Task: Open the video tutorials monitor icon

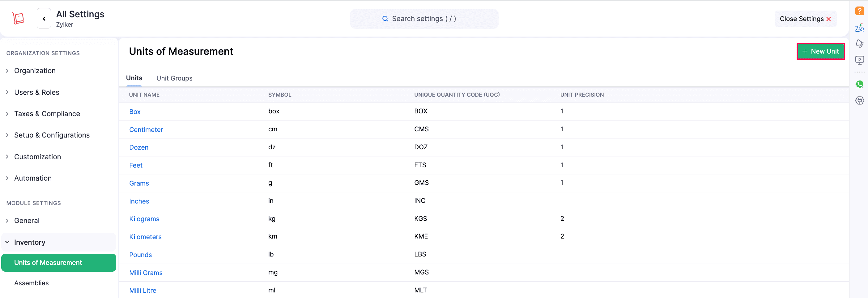Action: click(x=859, y=60)
